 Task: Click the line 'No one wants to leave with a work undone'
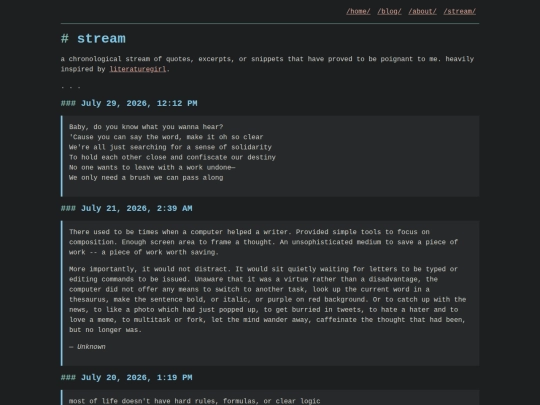click(x=152, y=167)
